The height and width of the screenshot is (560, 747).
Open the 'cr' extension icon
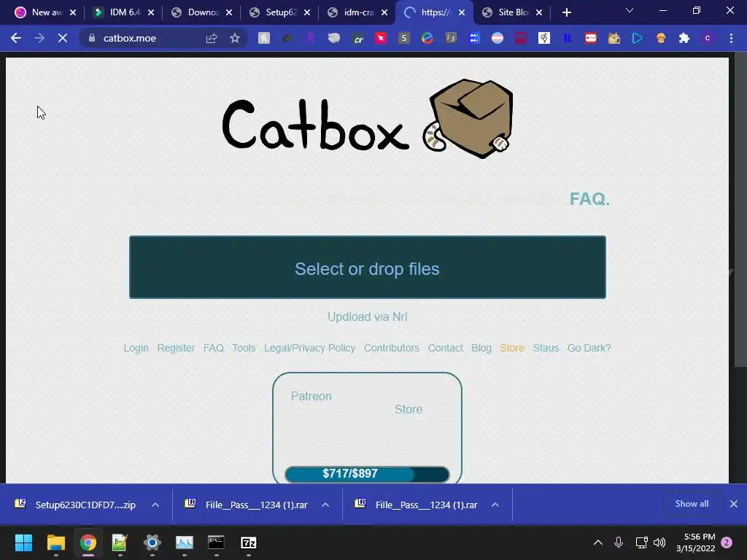(x=358, y=39)
